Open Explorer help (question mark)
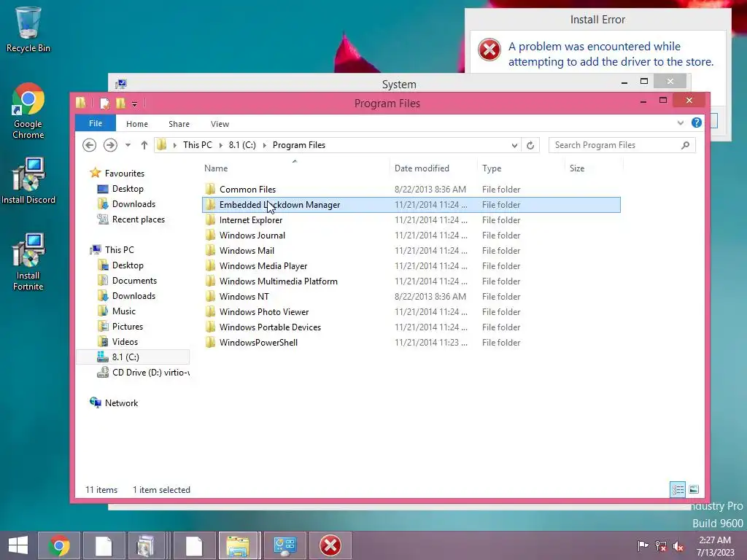 point(697,122)
